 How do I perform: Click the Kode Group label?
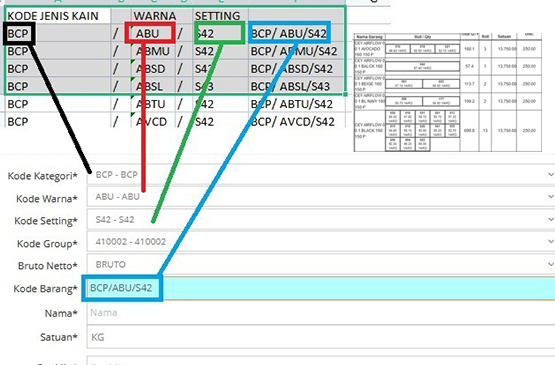click(47, 244)
